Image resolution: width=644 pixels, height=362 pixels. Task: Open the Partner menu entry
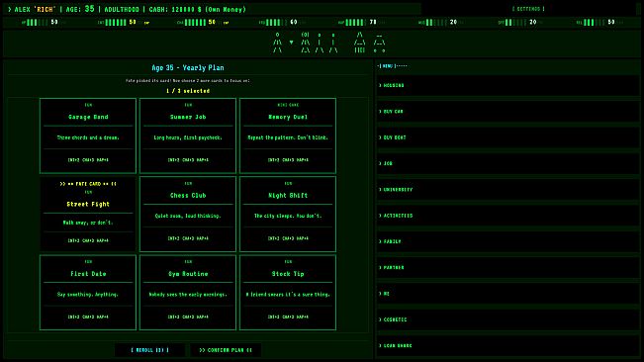[x=508, y=268]
